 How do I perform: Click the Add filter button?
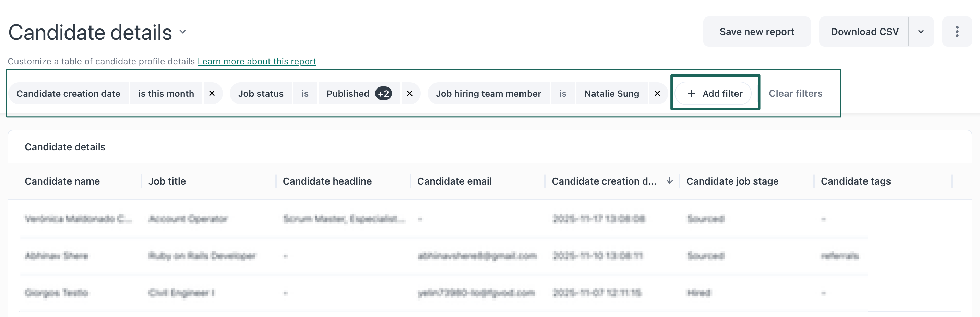click(715, 93)
